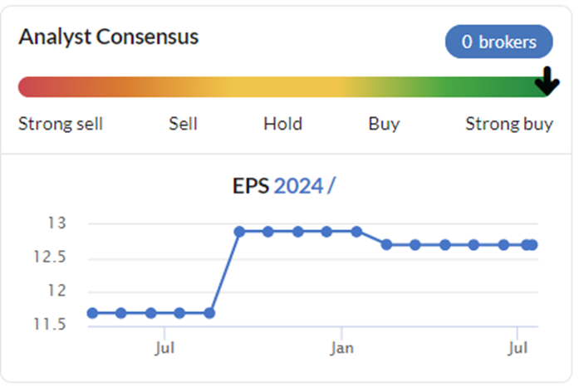Click the data point just before the jump

click(x=209, y=313)
